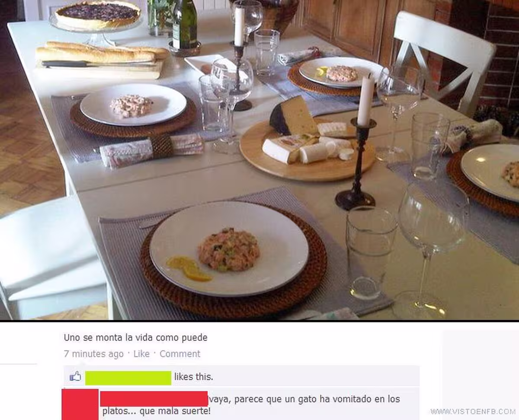Click the green wine bottle in photo
Image resolution: width=519 pixels, height=420 pixels.
(x=185, y=26)
